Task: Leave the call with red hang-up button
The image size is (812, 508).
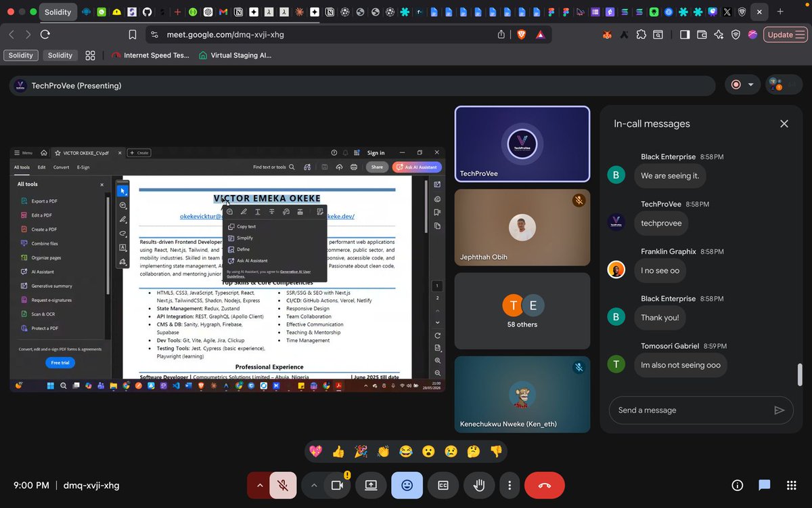Action: pos(545,485)
